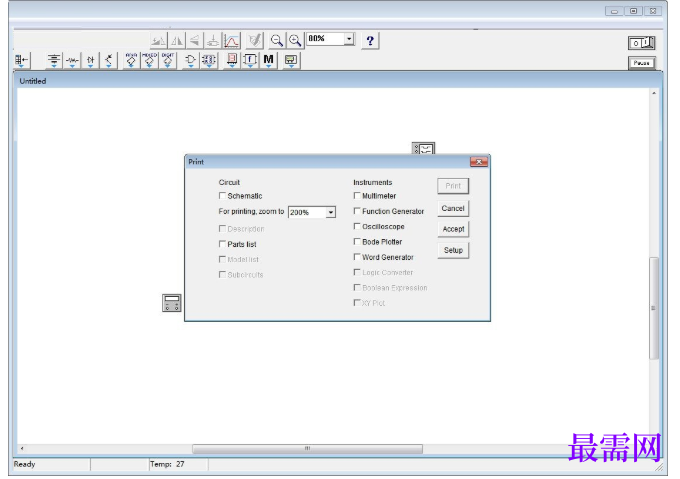Enable the Schematic checkbox
This screenshot has height=479, width=680.
click(222, 196)
